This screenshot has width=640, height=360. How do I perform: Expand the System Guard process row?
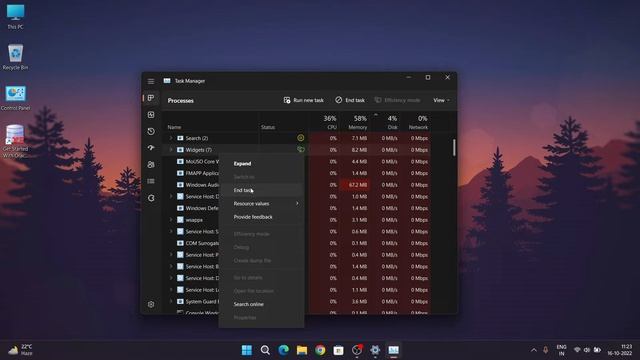point(171,301)
